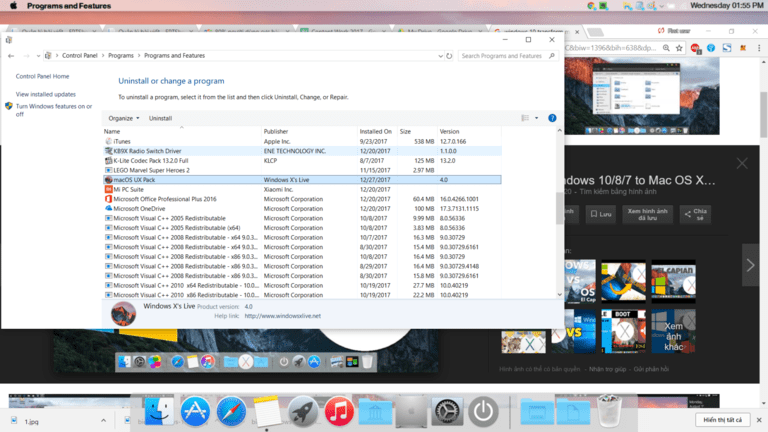This screenshot has height=432, width=768.
Task: Launch App Store from the dock
Action: pyautogui.click(x=194, y=410)
